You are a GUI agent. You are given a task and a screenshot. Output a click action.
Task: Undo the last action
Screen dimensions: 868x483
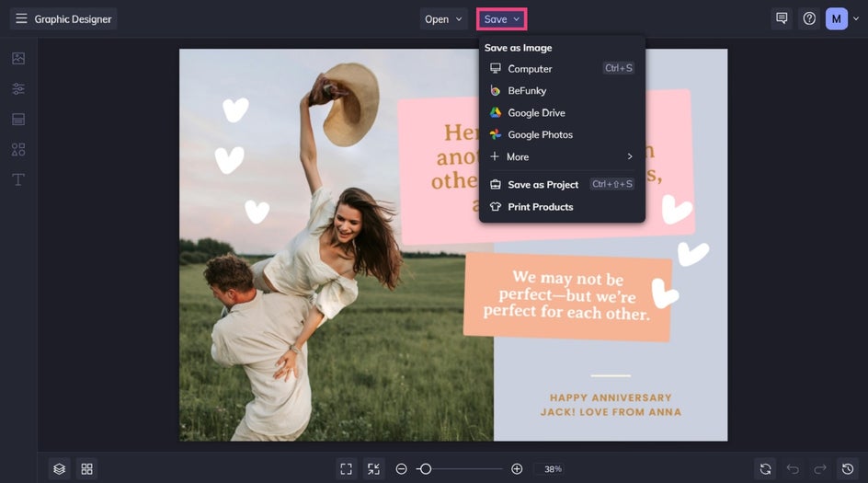793,469
